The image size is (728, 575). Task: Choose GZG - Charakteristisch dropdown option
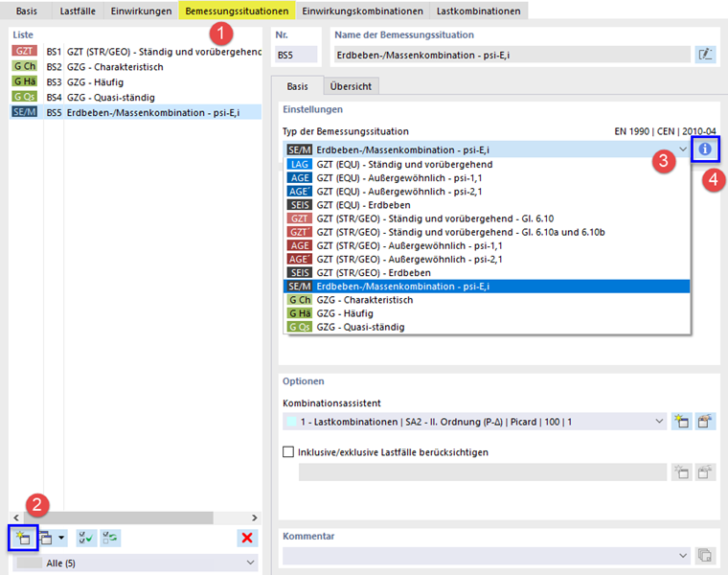point(487,300)
